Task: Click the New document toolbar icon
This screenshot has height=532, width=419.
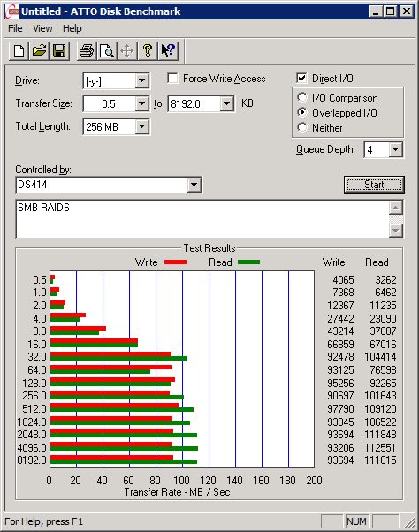Action: coord(19,51)
